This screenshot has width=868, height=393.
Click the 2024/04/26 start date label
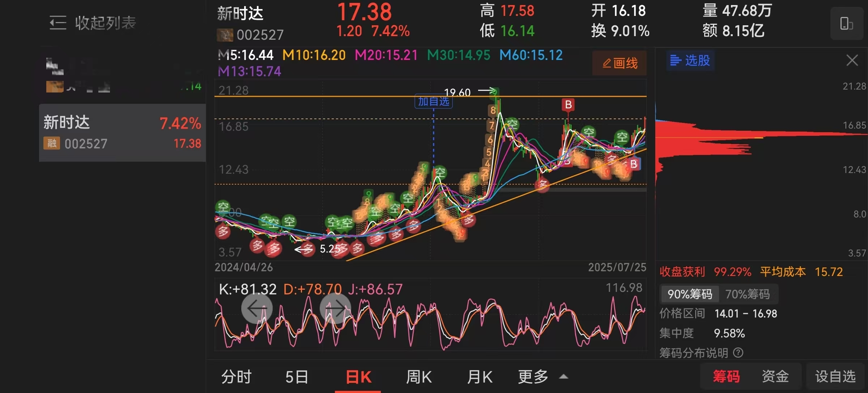click(244, 267)
